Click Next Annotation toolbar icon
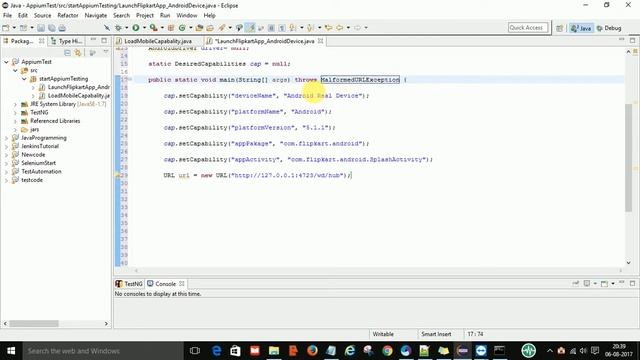This screenshot has height=360, width=640. [x=293, y=28]
